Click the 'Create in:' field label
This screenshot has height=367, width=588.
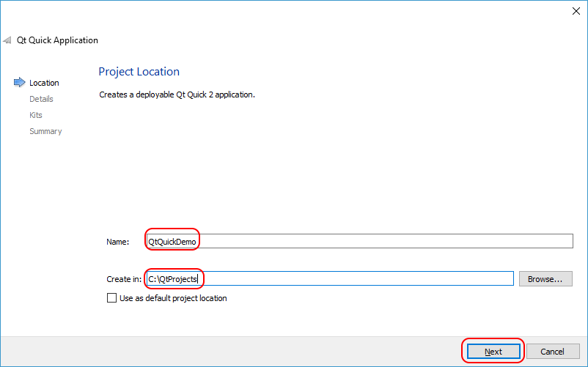pyautogui.click(x=123, y=278)
